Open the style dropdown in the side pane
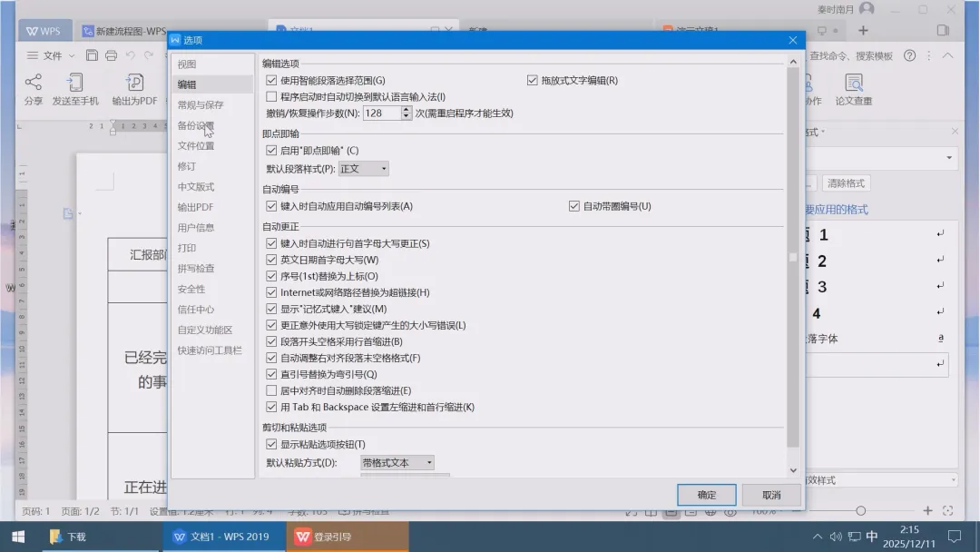This screenshot has width=980, height=552. pos(949,158)
